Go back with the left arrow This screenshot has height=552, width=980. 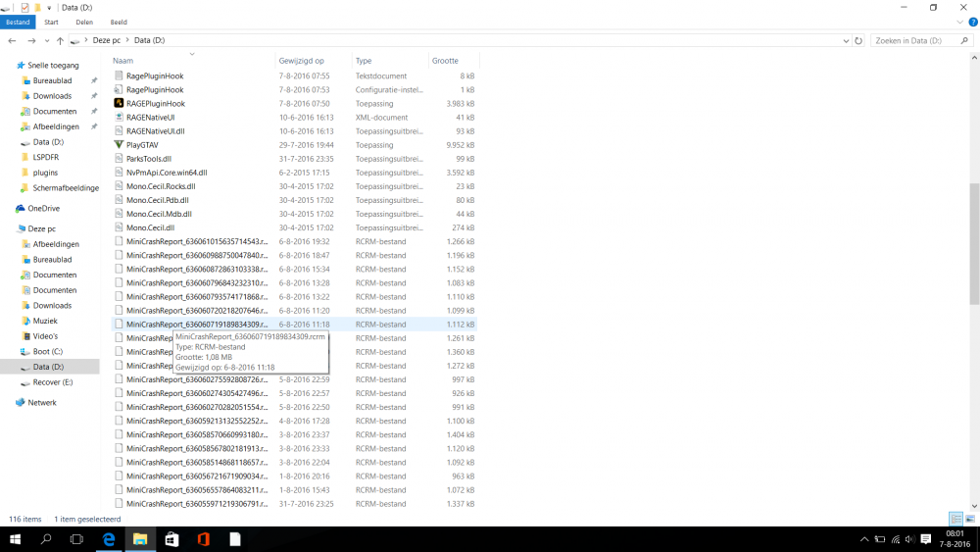click(x=12, y=40)
